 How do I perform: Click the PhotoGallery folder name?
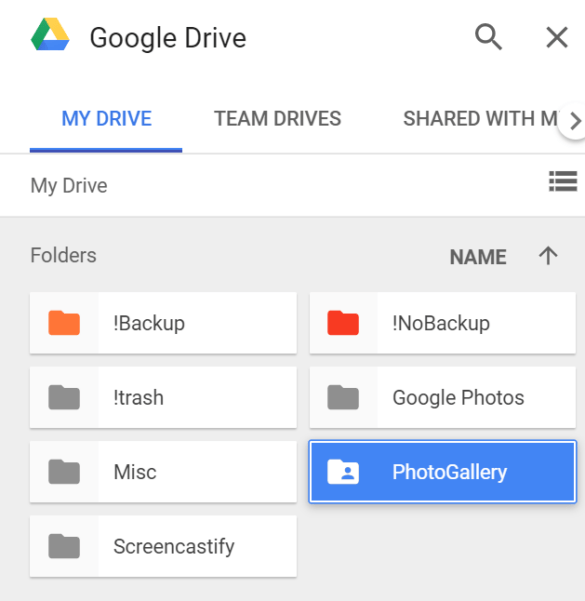pyautogui.click(x=450, y=472)
